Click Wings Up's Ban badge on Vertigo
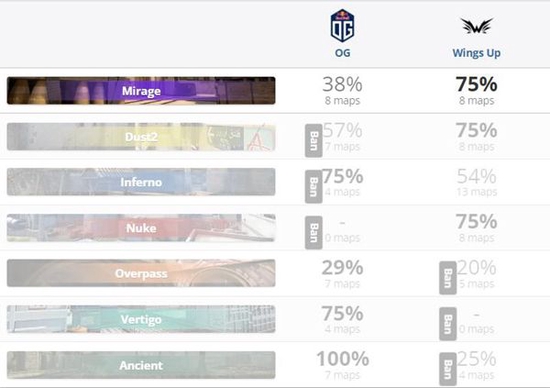 (448, 324)
